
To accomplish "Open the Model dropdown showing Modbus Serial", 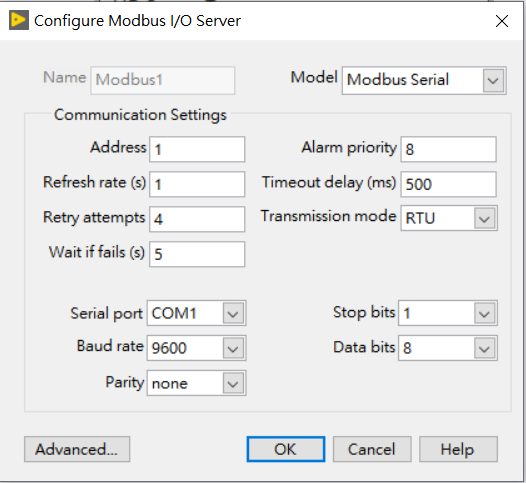I will coord(424,80).
